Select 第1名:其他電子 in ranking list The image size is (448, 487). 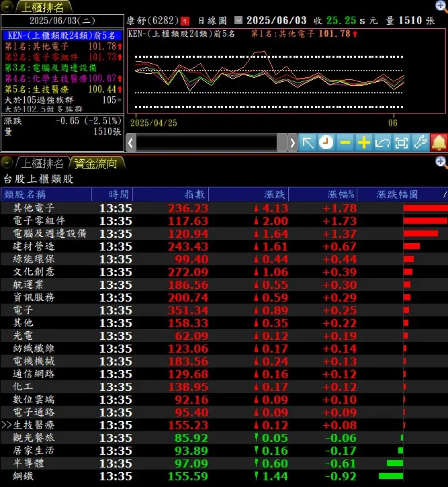(63, 46)
